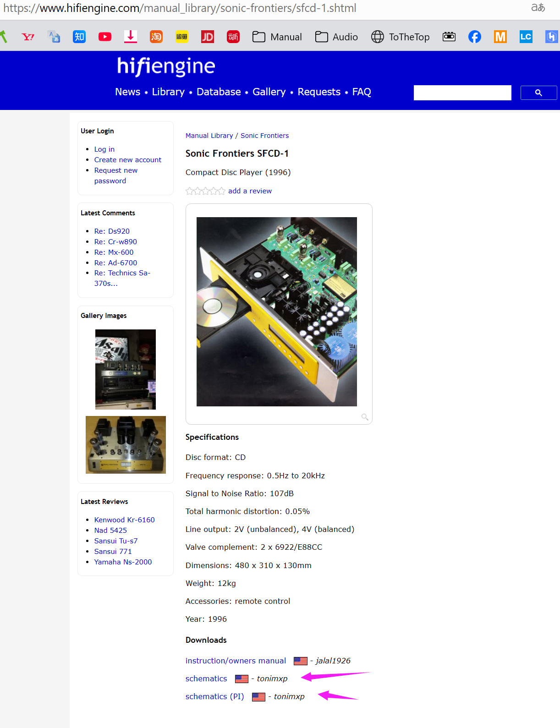This screenshot has width=560, height=728.
Task: Open the ToTheTop bookmark
Action: (x=400, y=37)
